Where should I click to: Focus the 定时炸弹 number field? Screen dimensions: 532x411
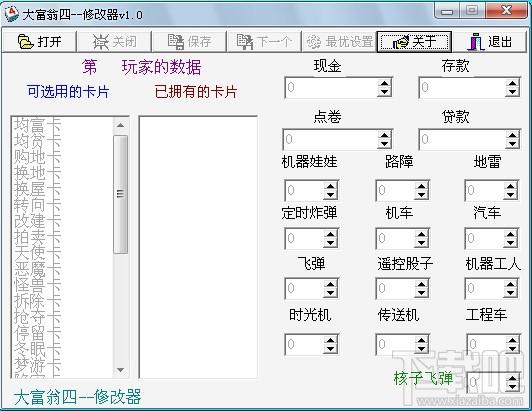[304, 238]
